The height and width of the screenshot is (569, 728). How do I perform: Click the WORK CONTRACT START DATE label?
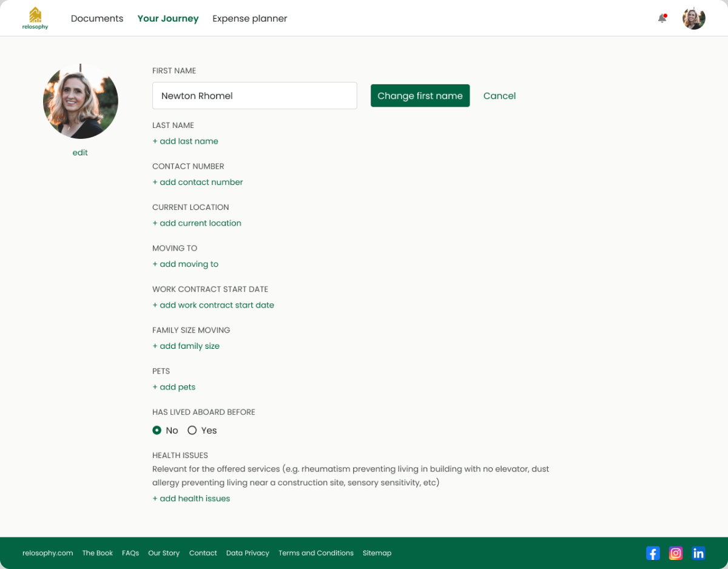tap(210, 289)
